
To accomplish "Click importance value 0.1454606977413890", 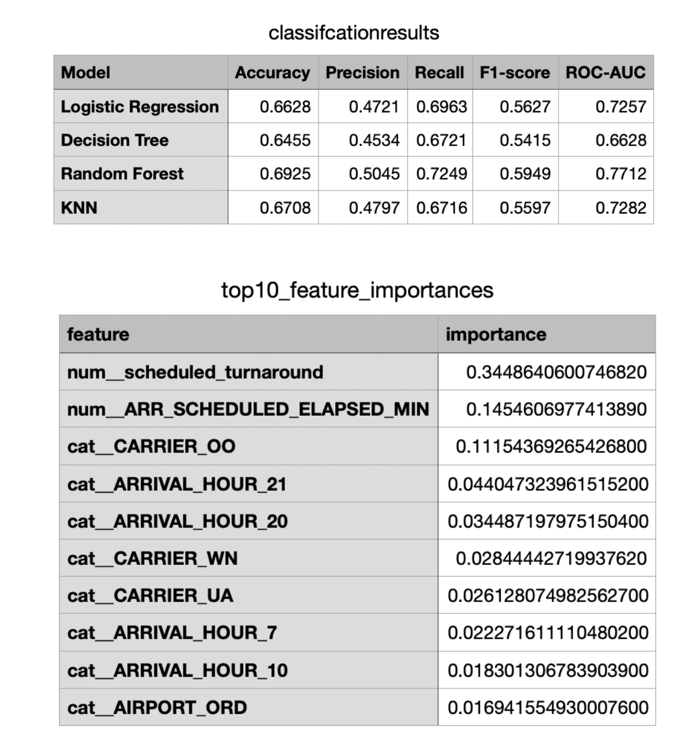I will 556,409.
